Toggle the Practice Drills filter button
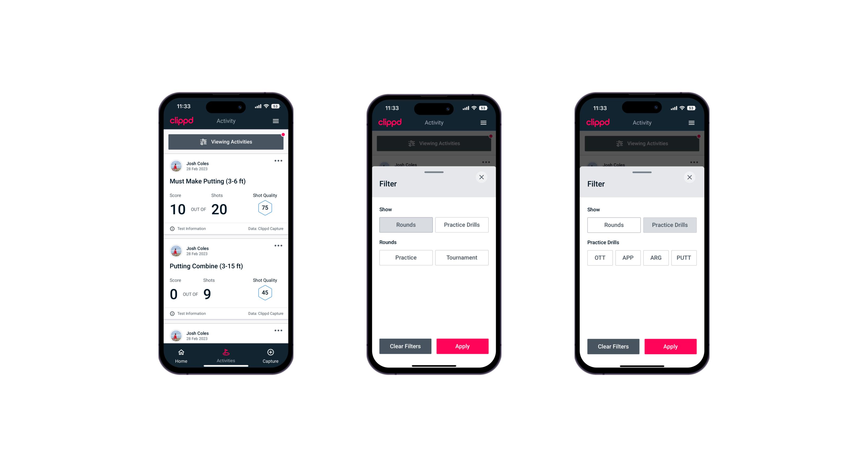868x467 pixels. pos(461,224)
